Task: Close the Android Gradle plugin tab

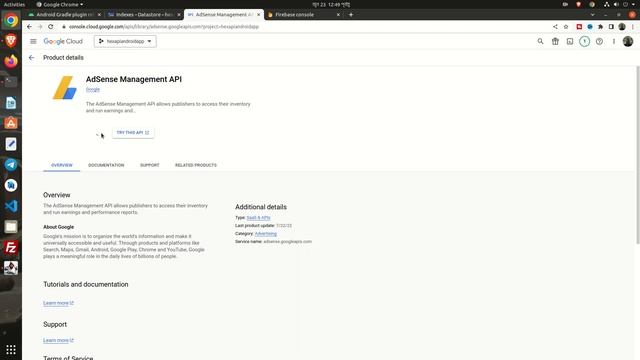Action: pyautogui.click(x=99, y=15)
